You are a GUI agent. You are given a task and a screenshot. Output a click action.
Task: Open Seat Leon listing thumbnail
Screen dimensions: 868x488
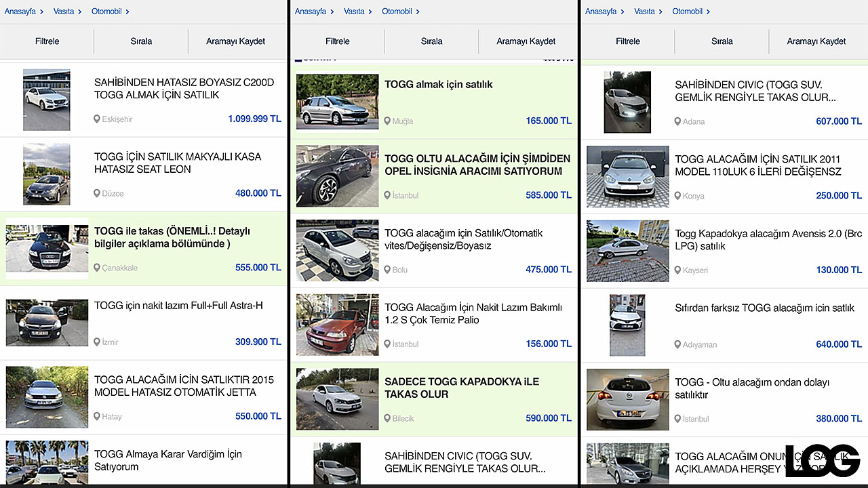[x=47, y=174]
